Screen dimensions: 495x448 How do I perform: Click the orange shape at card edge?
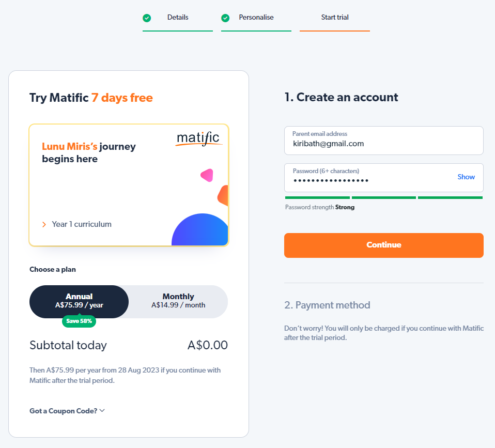[x=223, y=196]
